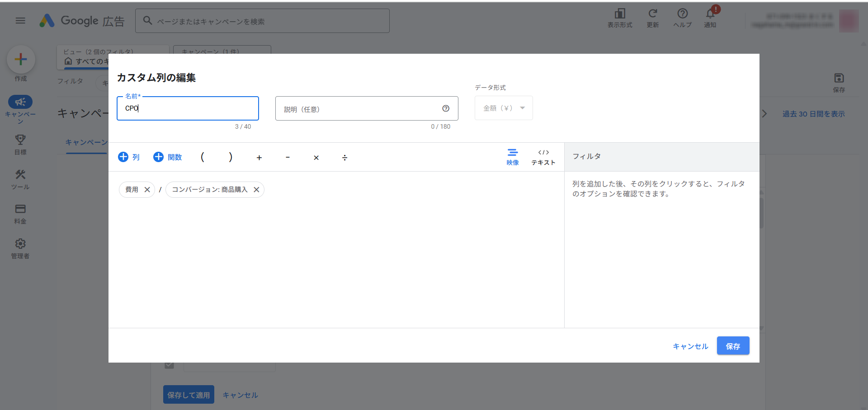The image size is (868, 410).
Task: Save the custom column with 保存
Action: click(733, 346)
